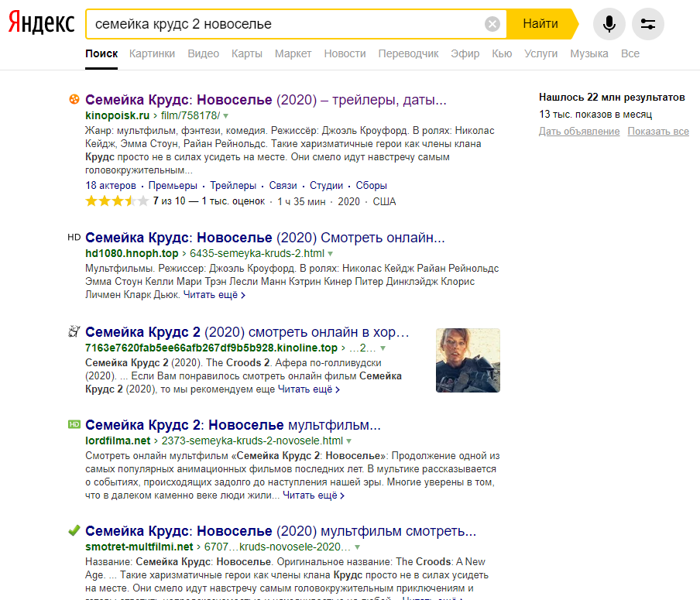This screenshot has height=600, width=700.
Task: Open result Семейка Крудс 2: Новоселье мультфильм
Action: click(x=233, y=425)
